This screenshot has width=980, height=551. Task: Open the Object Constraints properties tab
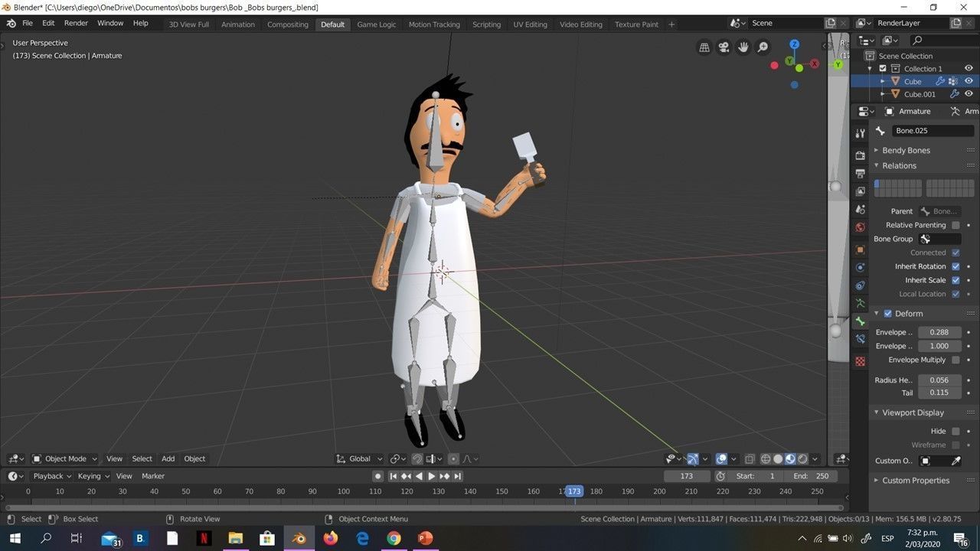point(860,285)
